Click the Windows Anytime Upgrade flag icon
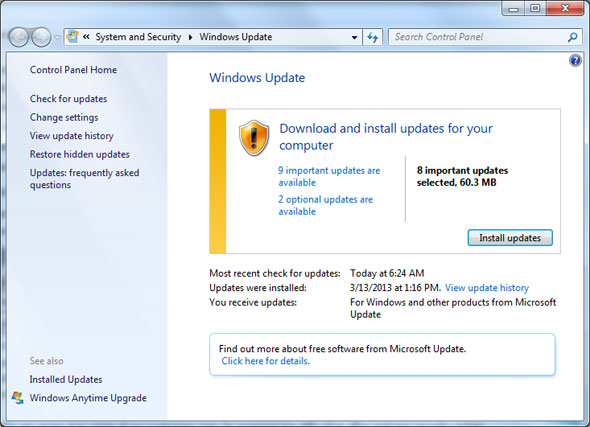Viewport: 590px width, 427px height. coord(18,398)
